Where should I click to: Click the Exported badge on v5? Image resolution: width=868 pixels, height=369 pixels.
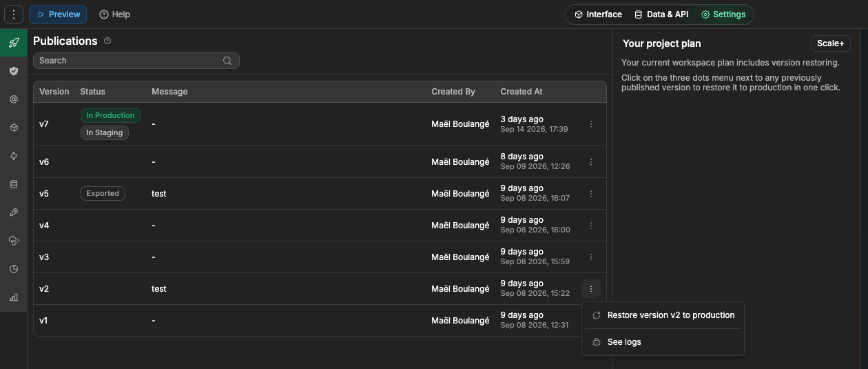click(103, 194)
